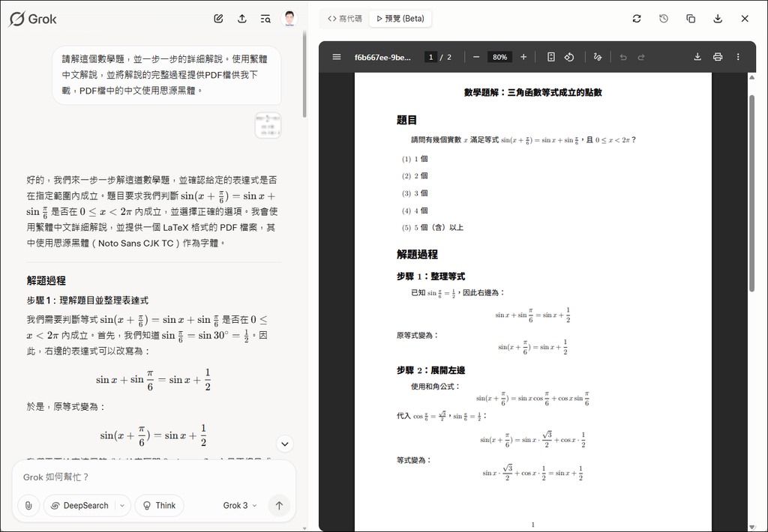
Task: Download the PDF from viewer toolbar
Action: point(697,57)
